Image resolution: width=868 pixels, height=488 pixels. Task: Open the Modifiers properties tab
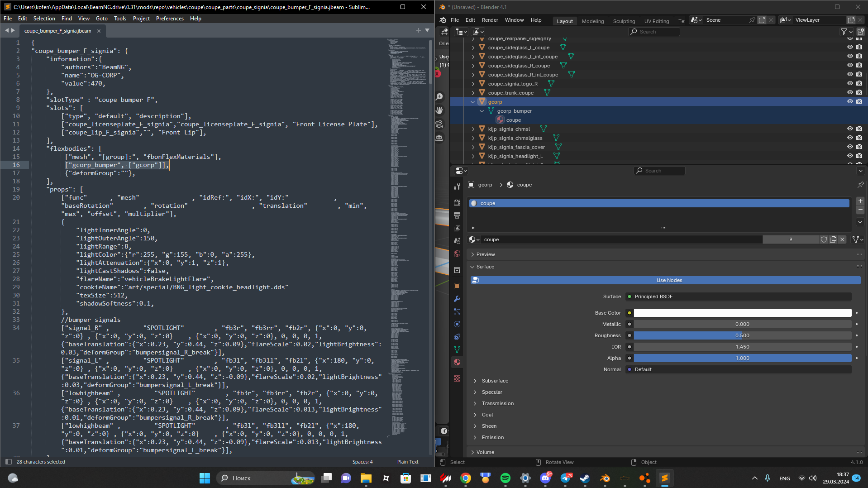[x=457, y=299]
